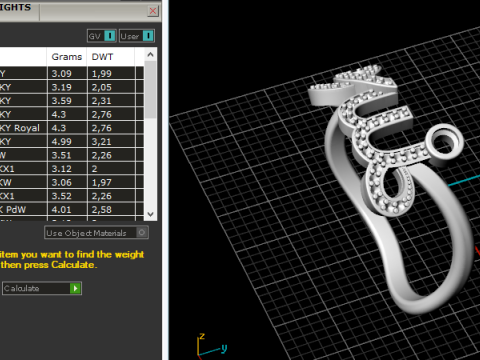
Task: Select the 3.12 grams cell
Action: (67, 169)
